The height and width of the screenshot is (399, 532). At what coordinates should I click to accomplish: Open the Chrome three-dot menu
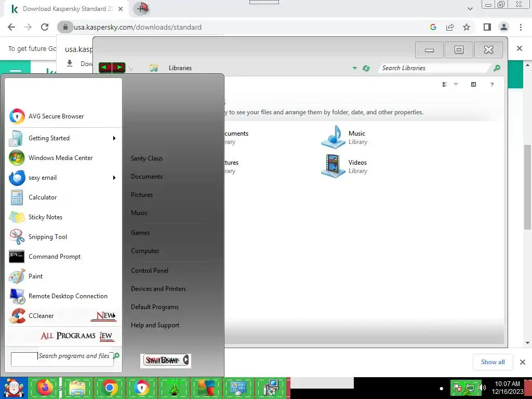521,27
